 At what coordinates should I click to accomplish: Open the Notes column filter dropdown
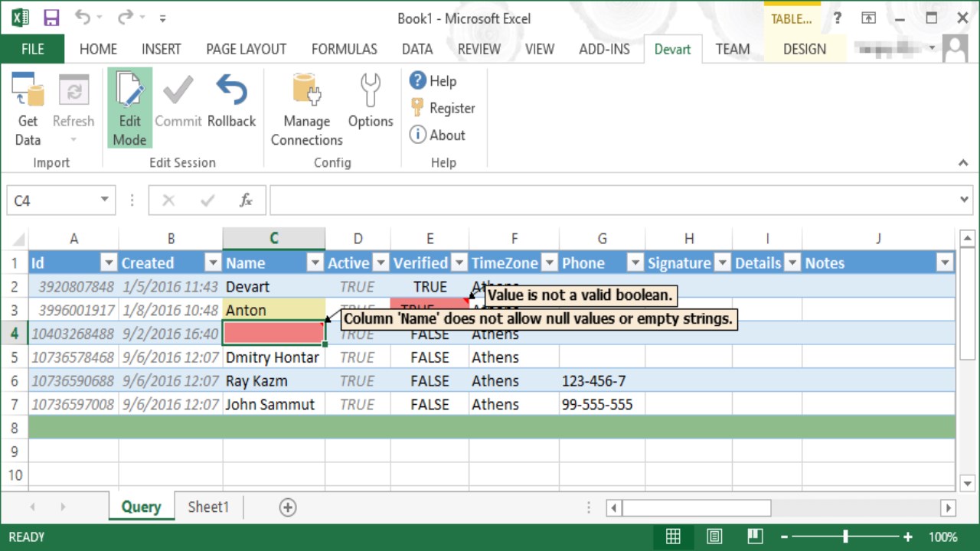pos(946,263)
